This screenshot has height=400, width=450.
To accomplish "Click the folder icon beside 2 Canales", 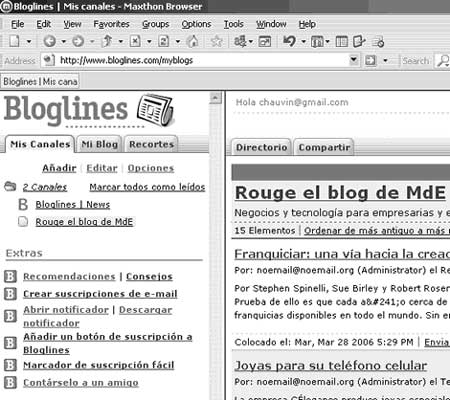I will tap(10, 186).
